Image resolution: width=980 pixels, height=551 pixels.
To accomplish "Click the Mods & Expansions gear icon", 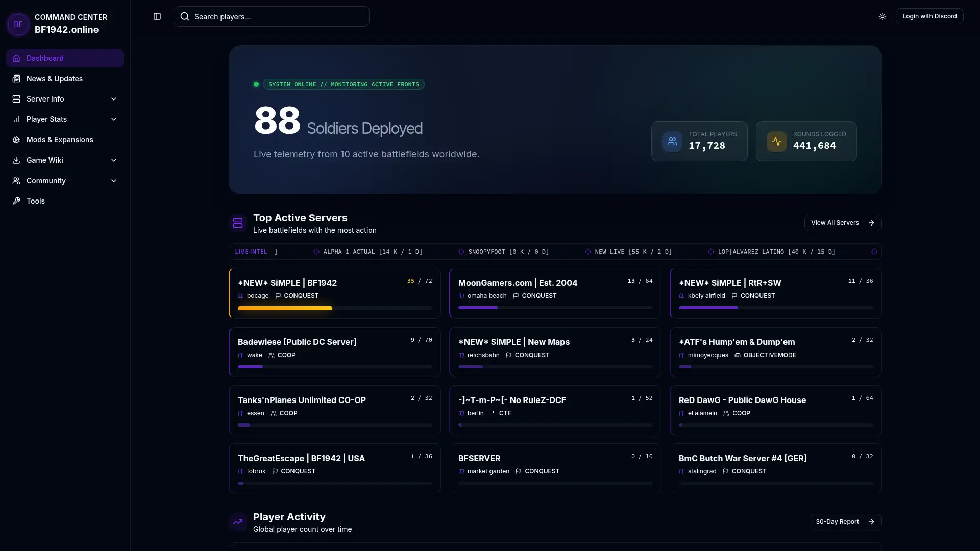I will [x=16, y=140].
